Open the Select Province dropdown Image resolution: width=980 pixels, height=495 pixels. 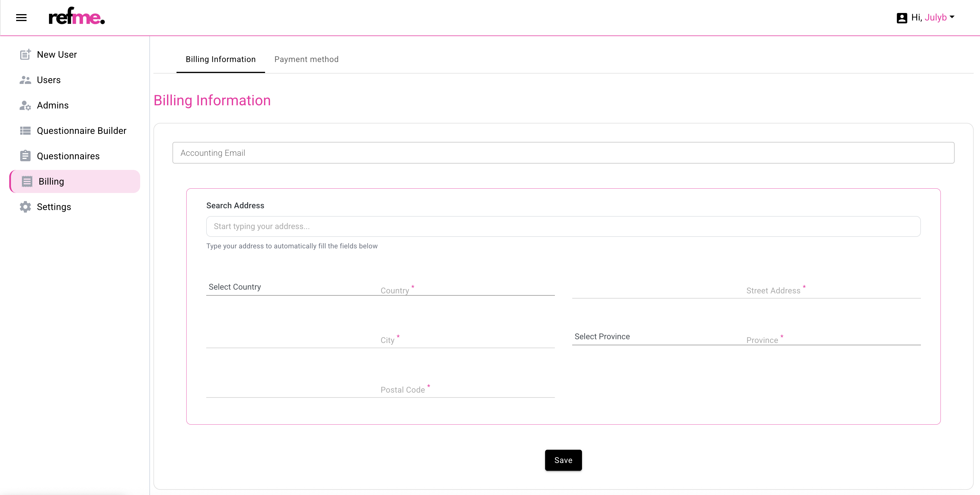tap(746, 337)
